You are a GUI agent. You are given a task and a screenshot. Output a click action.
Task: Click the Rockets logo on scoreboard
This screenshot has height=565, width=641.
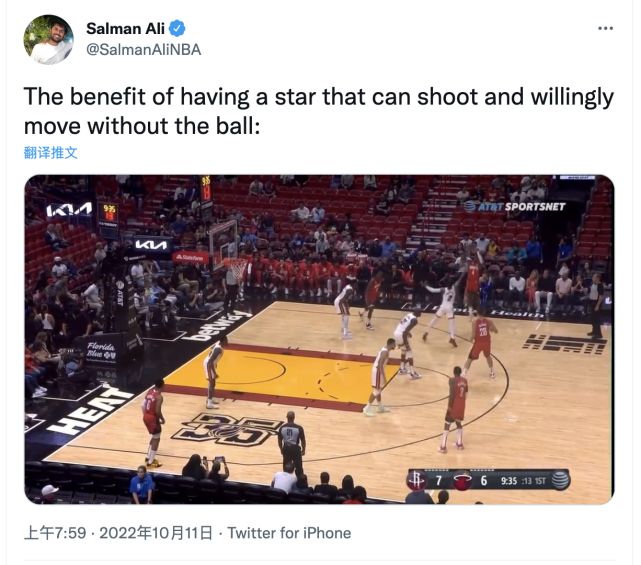(417, 480)
